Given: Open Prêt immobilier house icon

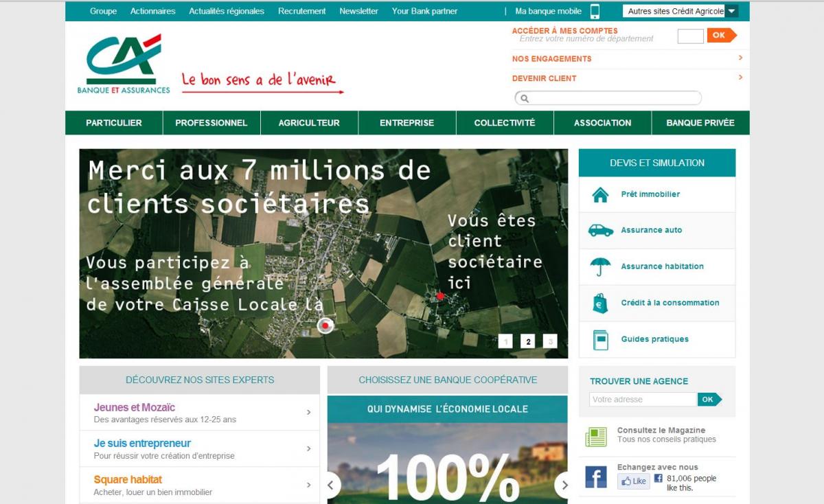Looking at the screenshot, I should coord(600,194).
